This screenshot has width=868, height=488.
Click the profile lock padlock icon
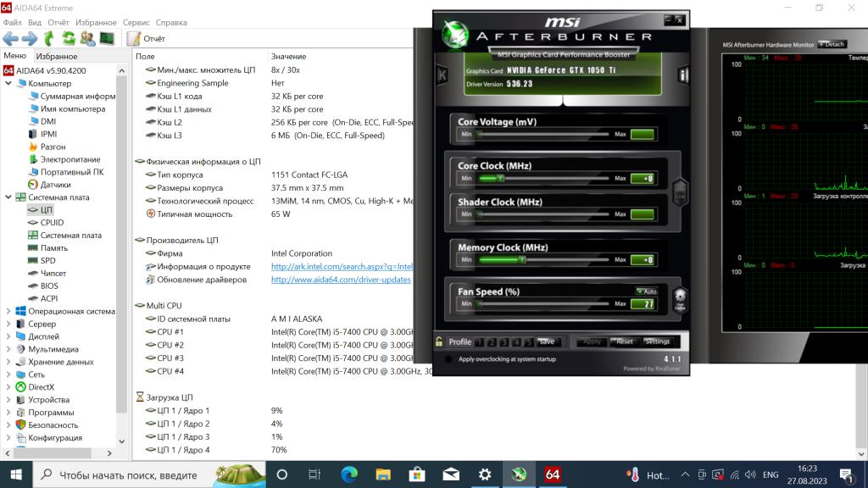tap(439, 342)
